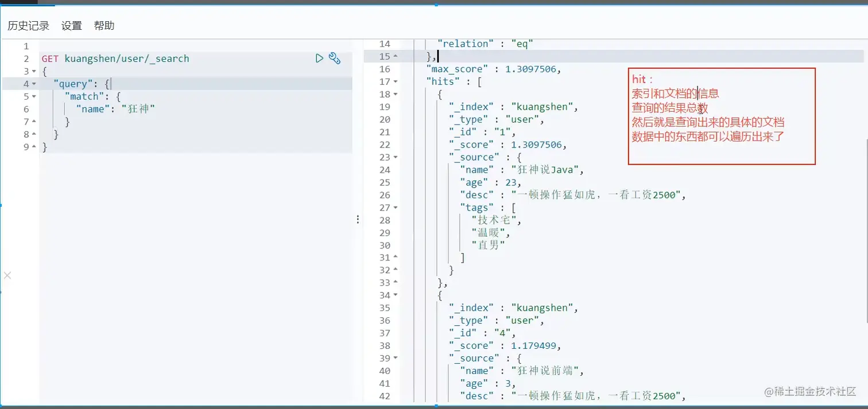868x409 pixels.
Task: Click line number 14 in response gutter
Action: [x=385, y=44]
